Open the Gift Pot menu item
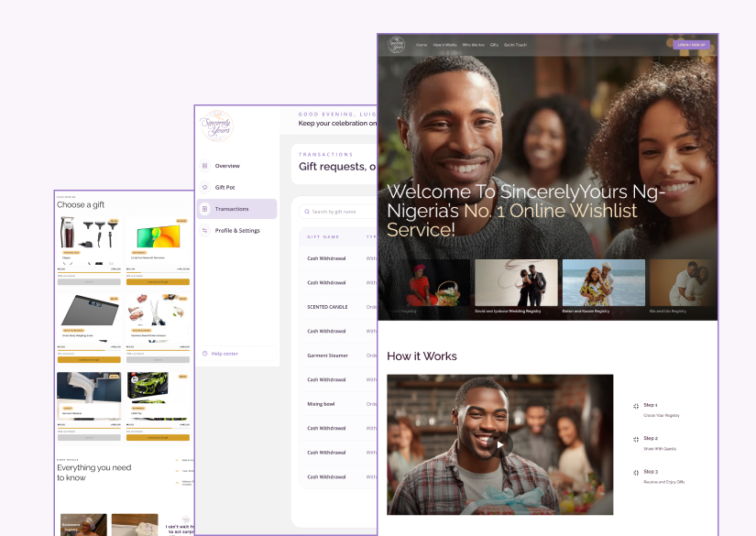 pyautogui.click(x=236, y=188)
